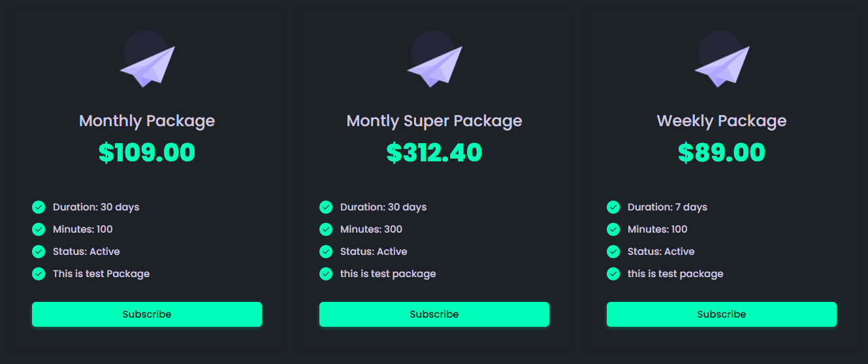Subscribe to the Monthly Package
This screenshot has height=364, width=868.
click(147, 314)
